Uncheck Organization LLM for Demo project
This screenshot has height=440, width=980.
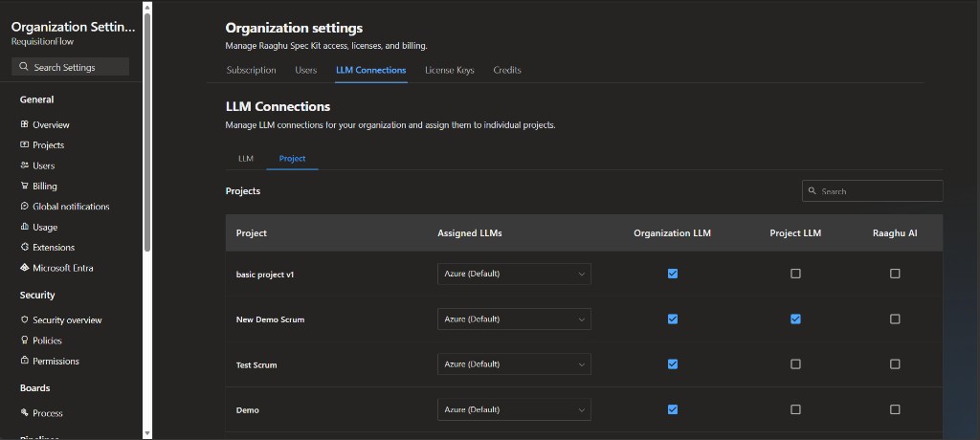pos(673,409)
